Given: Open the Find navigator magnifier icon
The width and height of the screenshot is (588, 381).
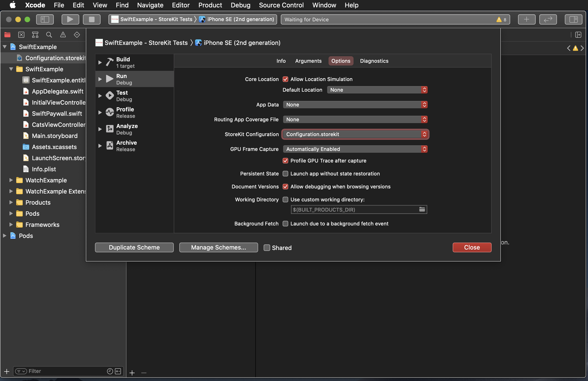Looking at the screenshot, I should (x=49, y=35).
